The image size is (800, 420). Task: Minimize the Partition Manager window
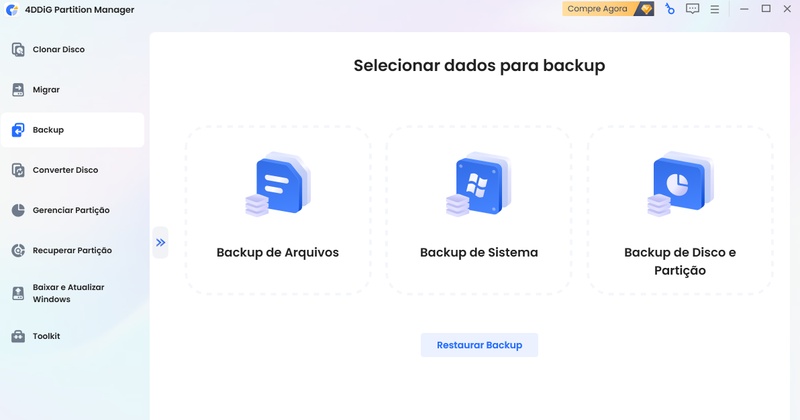click(x=744, y=9)
